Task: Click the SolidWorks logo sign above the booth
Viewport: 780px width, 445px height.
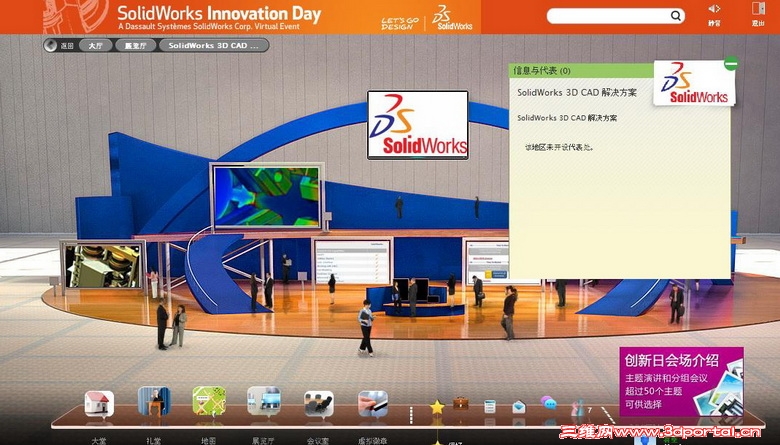Action: tap(417, 125)
